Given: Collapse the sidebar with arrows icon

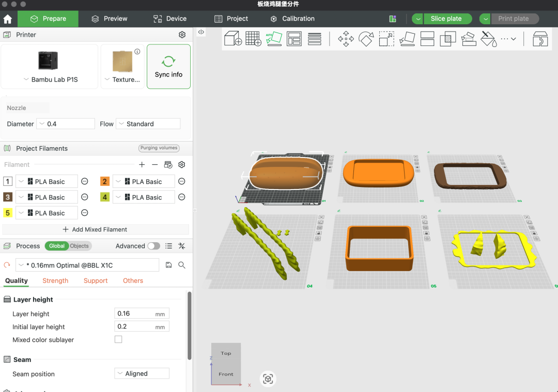Looking at the screenshot, I should [x=201, y=32].
